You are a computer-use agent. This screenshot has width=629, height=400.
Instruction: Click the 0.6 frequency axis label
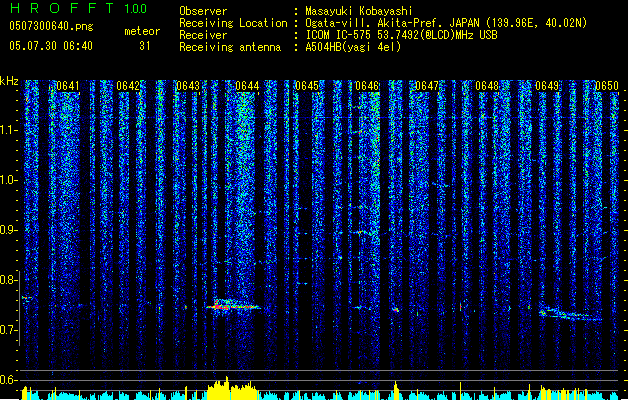[x=8, y=380]
